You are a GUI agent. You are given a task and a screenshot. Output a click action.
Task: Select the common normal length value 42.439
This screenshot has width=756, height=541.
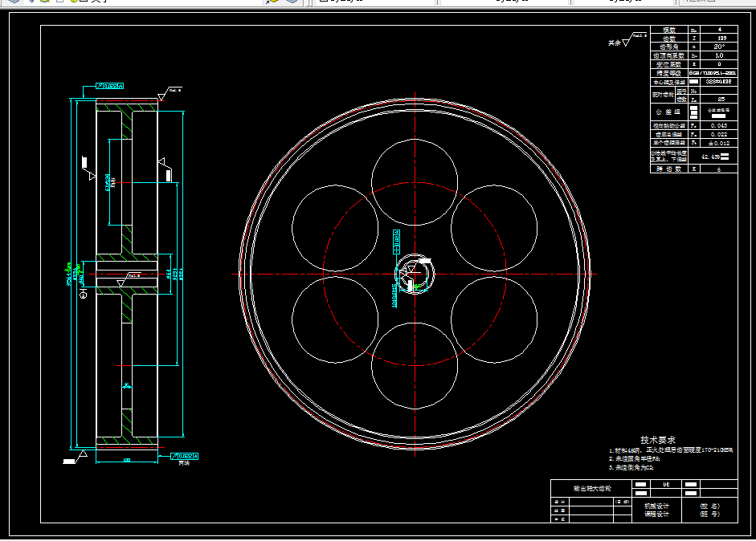pyautogui.click(x=710, y=157)
